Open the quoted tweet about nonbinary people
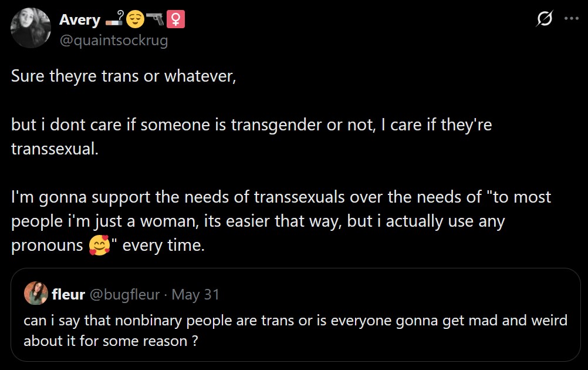Screen dimensions: 588x370 pos(296,315)
